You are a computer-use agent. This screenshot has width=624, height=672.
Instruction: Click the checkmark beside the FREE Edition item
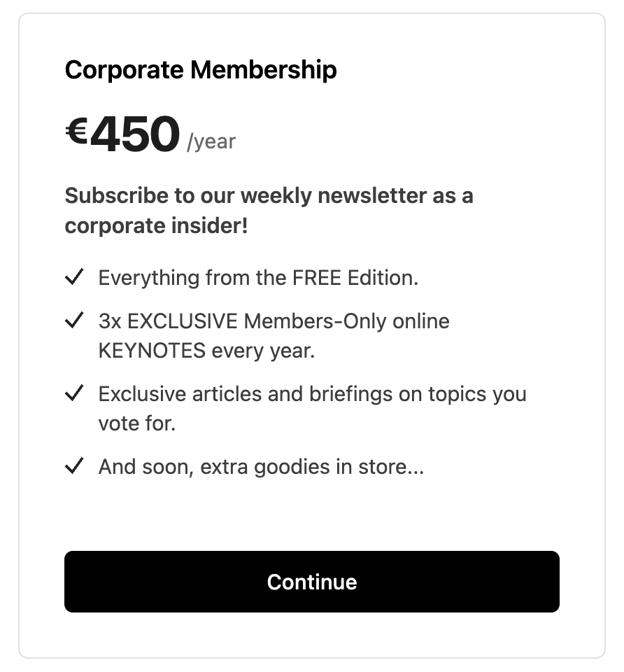(74, 278)
